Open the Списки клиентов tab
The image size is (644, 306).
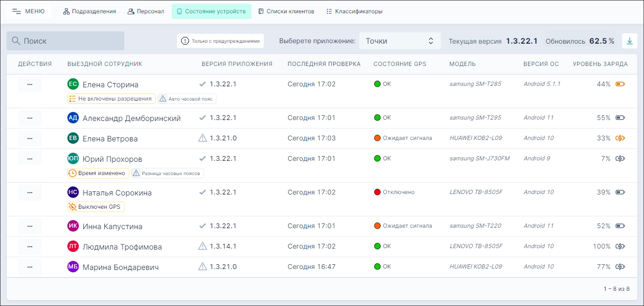(286, 11)
